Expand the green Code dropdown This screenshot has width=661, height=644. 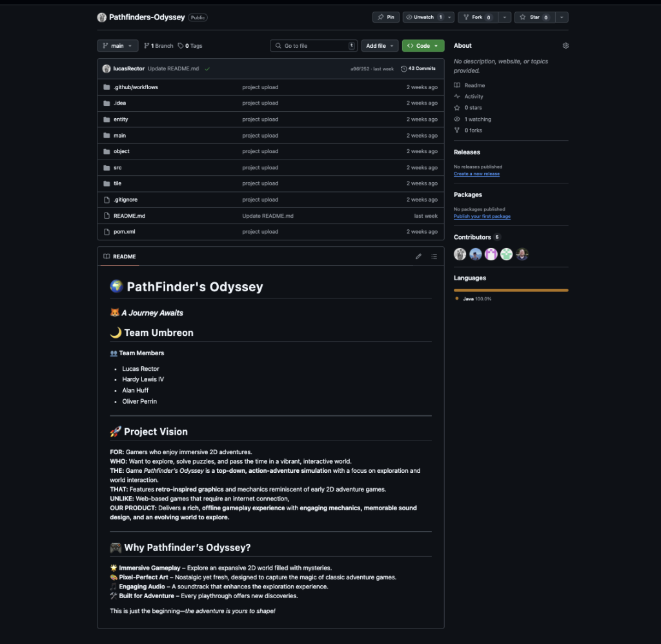[x=423, y=46]
